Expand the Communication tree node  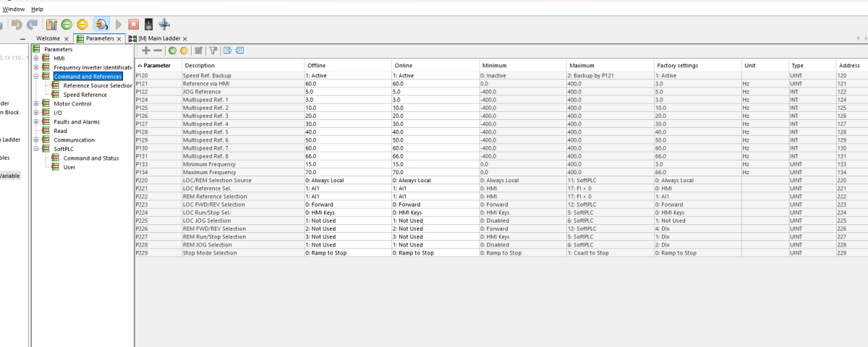pyautogui.click(x=36, y=140)
